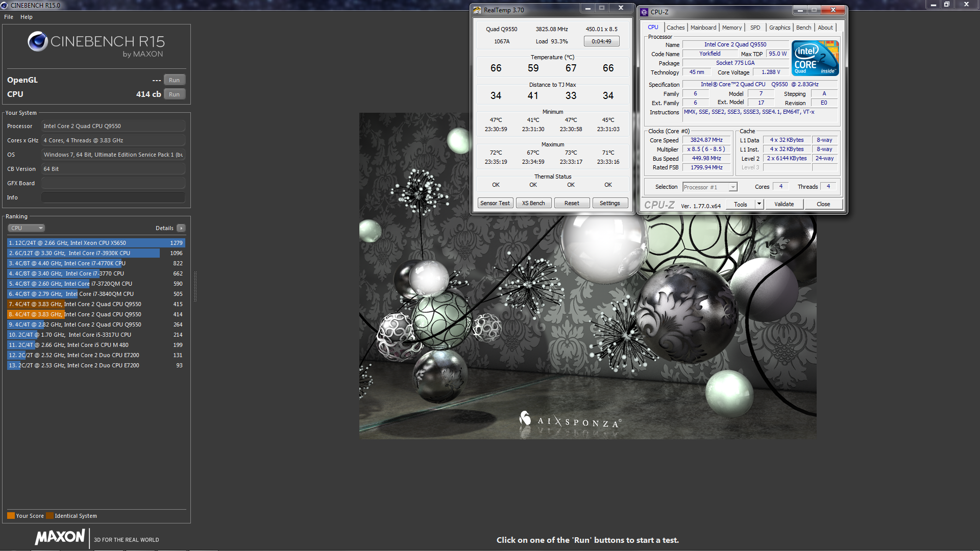The width and height of the screenshot is (980, 551).
Task: Open the Memory tab in CPU-Z
Action: click(x=732, y=28)
